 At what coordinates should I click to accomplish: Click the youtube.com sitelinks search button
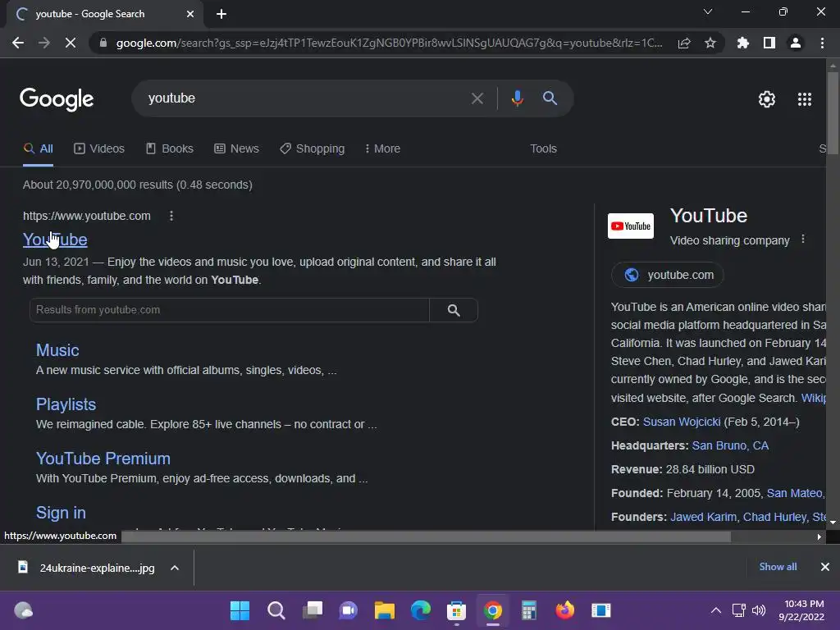454,310
